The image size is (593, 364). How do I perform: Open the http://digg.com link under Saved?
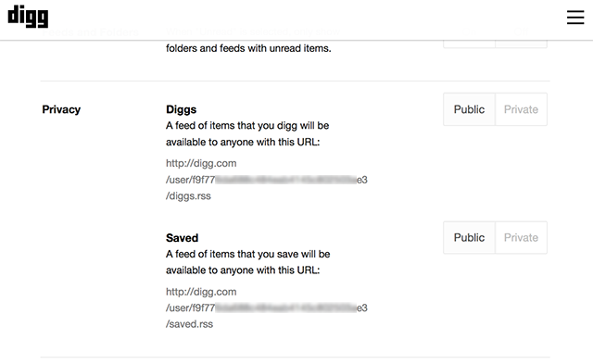click(x=201, y=292)
